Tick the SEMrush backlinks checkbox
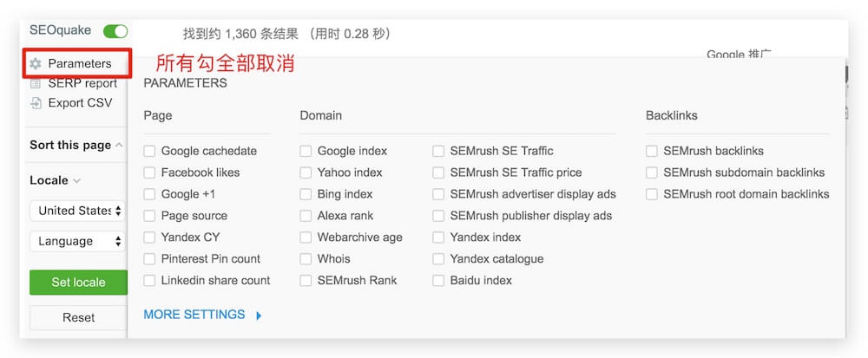The image size is (868, 358). click(x=652, y=151)
